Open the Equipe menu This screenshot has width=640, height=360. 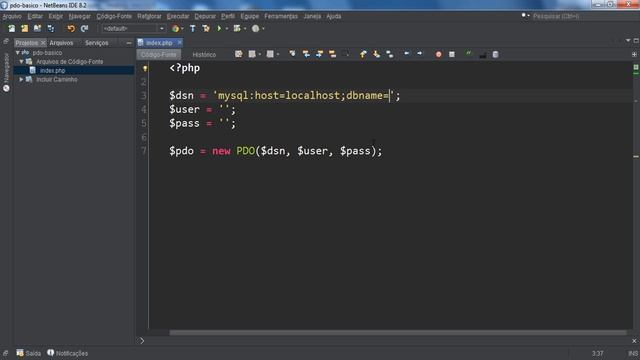250,16
